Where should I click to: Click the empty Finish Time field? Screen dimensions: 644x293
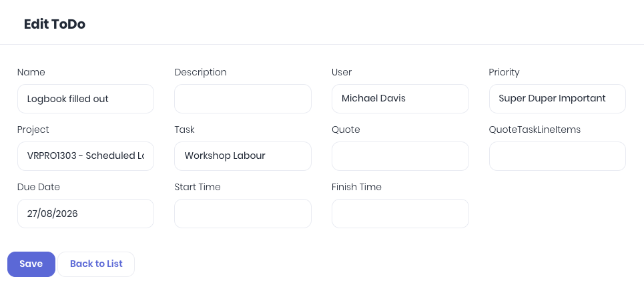400,214
